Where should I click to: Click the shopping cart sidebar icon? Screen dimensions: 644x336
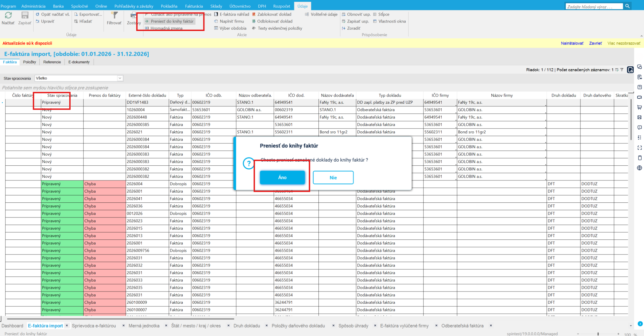[x=640, y=107]
